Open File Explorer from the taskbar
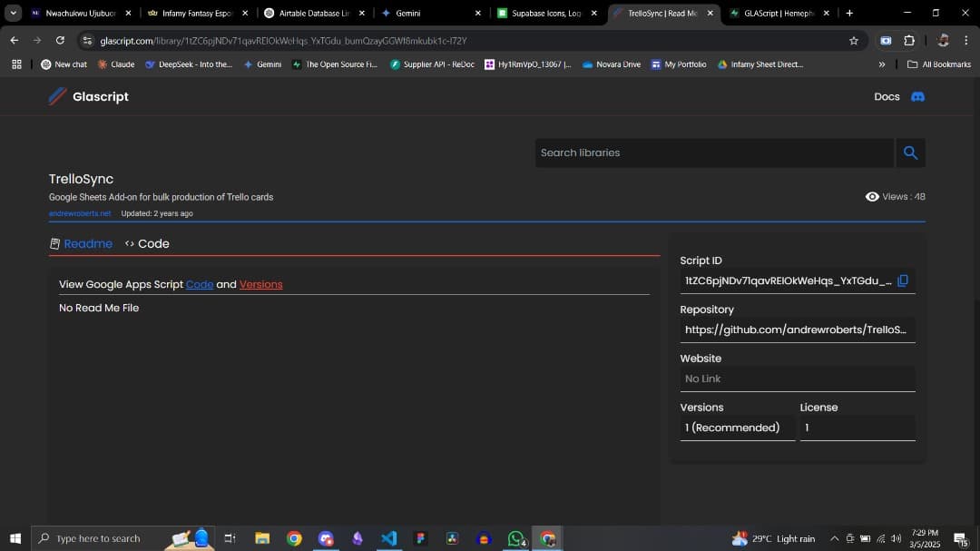Screen dimensions: 980x551 tap(262, 538)
